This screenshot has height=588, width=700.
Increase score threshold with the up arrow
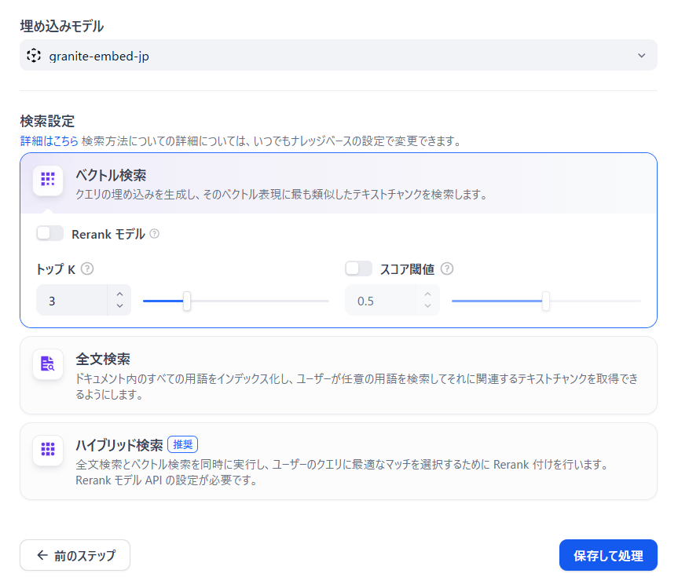[427, 294]
